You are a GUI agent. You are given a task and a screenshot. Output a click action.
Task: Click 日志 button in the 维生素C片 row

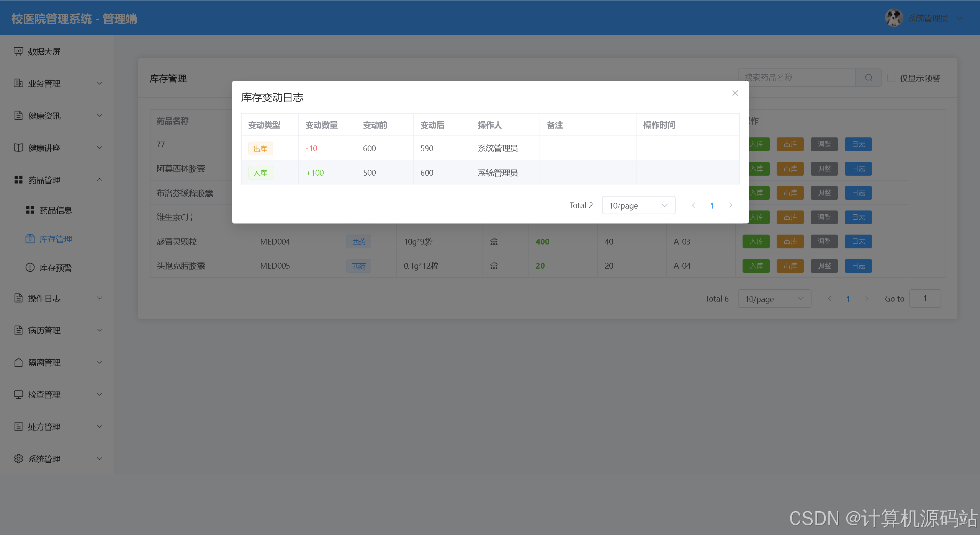coord(858,217)
